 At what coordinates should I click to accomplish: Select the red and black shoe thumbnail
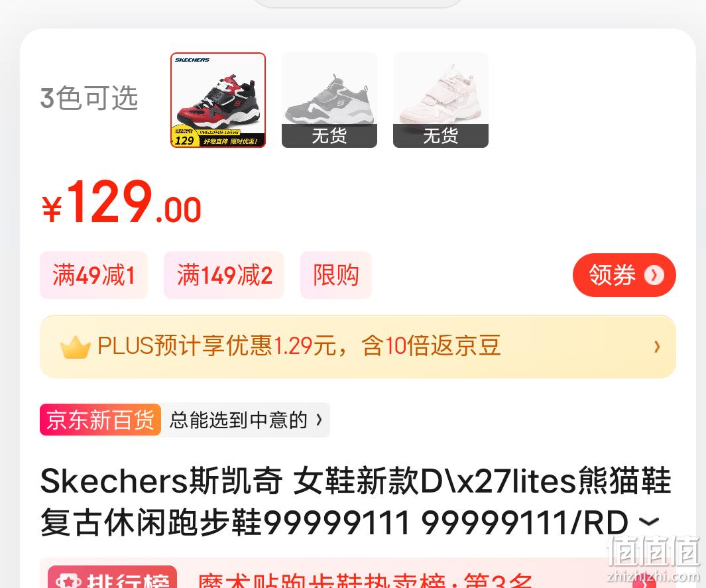218,100
